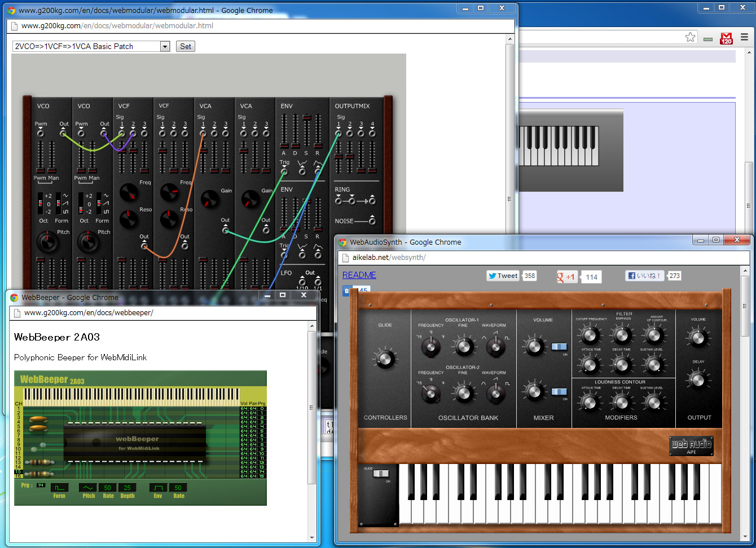Click WebBeeper Pitch waveform selector

88,488
